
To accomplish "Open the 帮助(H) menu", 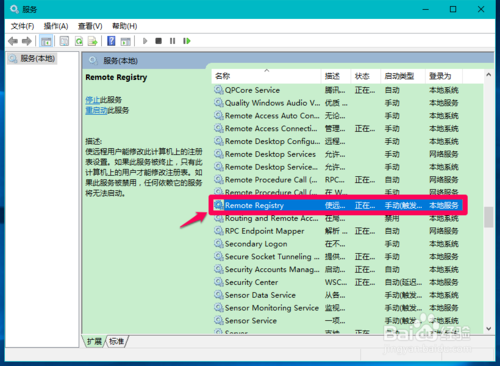I will click(x=124, y=26).
